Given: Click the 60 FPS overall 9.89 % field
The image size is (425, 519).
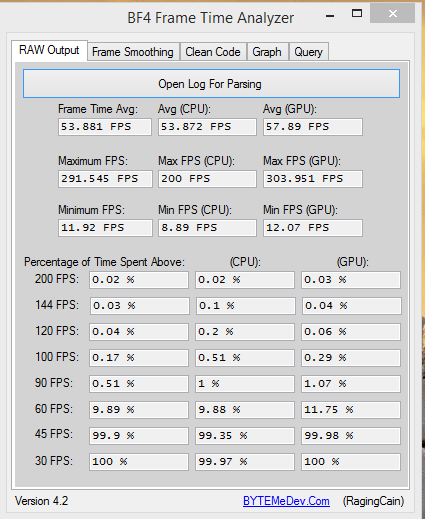Looking at the screenshot, I should click(x=139, y=410).
